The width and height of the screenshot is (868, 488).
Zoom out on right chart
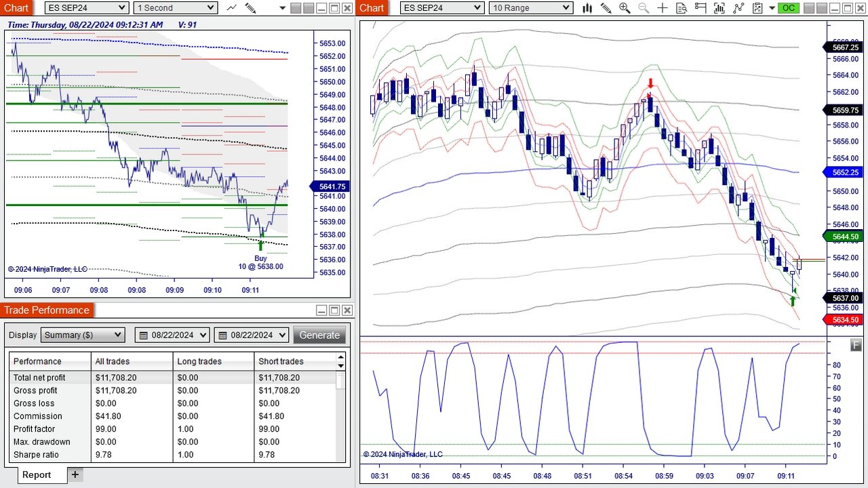(644, 7)
